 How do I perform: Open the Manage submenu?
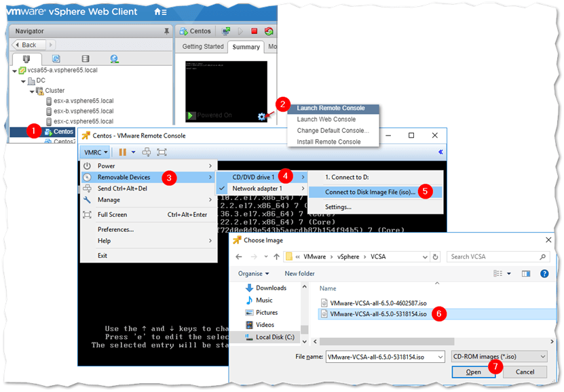(149, 200)
